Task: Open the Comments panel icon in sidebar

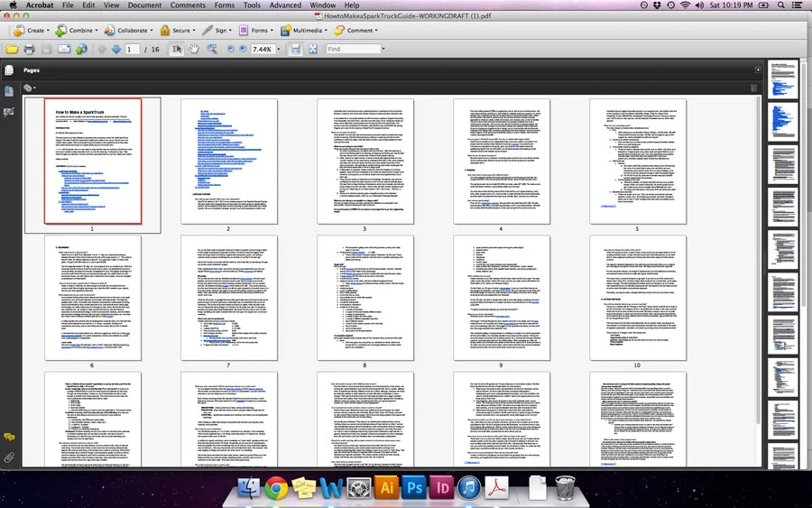Action: [9, 437]
